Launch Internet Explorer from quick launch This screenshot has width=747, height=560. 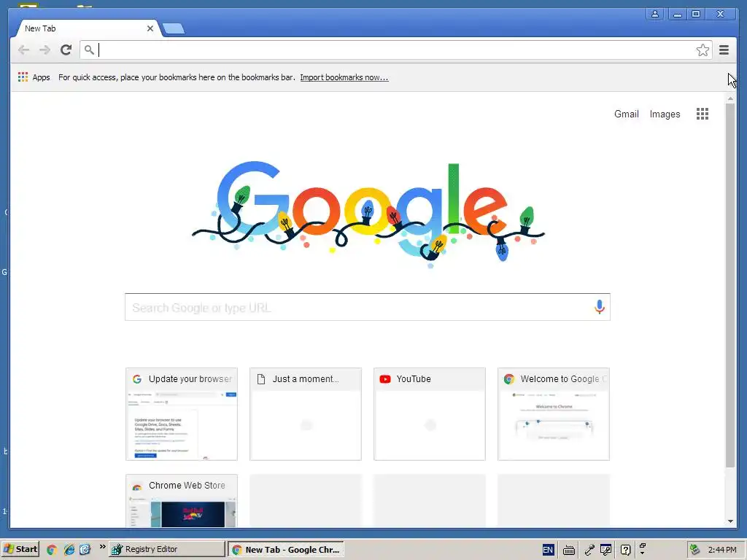[69, 550]
